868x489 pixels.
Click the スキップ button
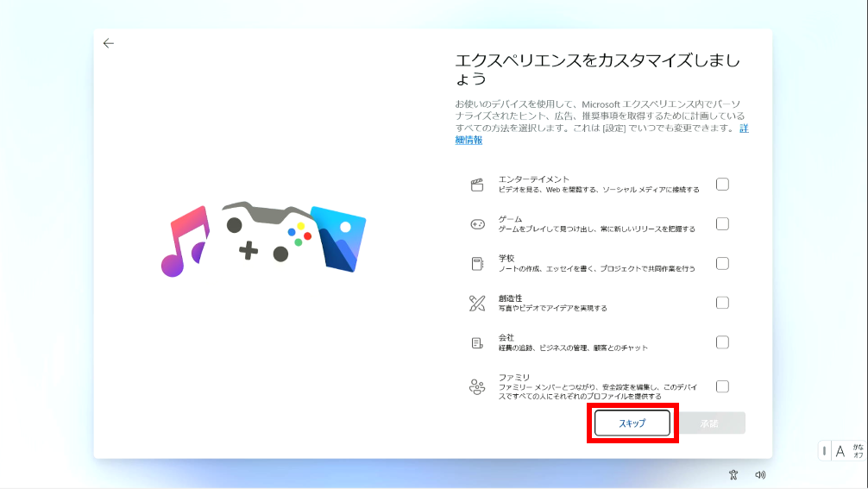[x=632, y=423]
